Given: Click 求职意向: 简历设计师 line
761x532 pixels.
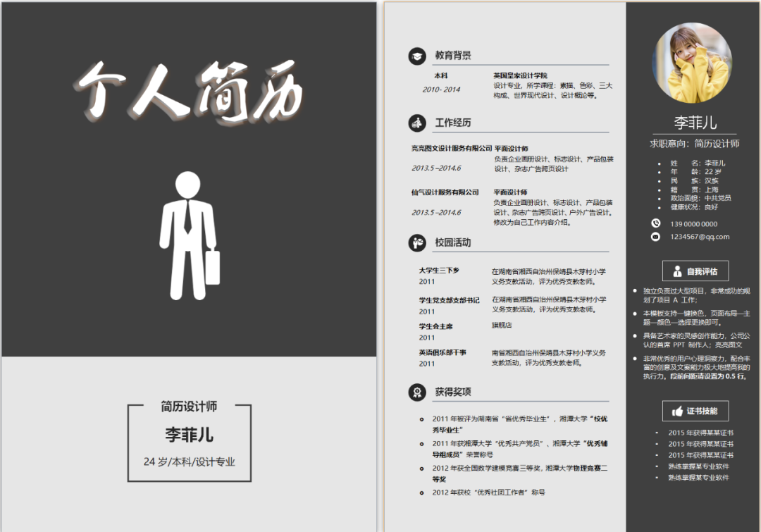Looking at the screenshot, I should pos(695,144).
